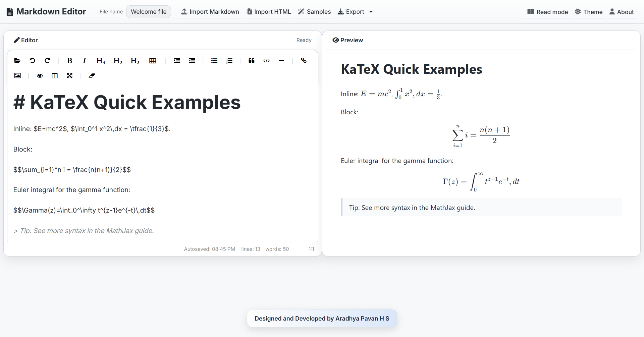Click the cursor position '1:1' indicator
Image resolution: width=644 pixels, height=337 pixels.
click(311, 249)
